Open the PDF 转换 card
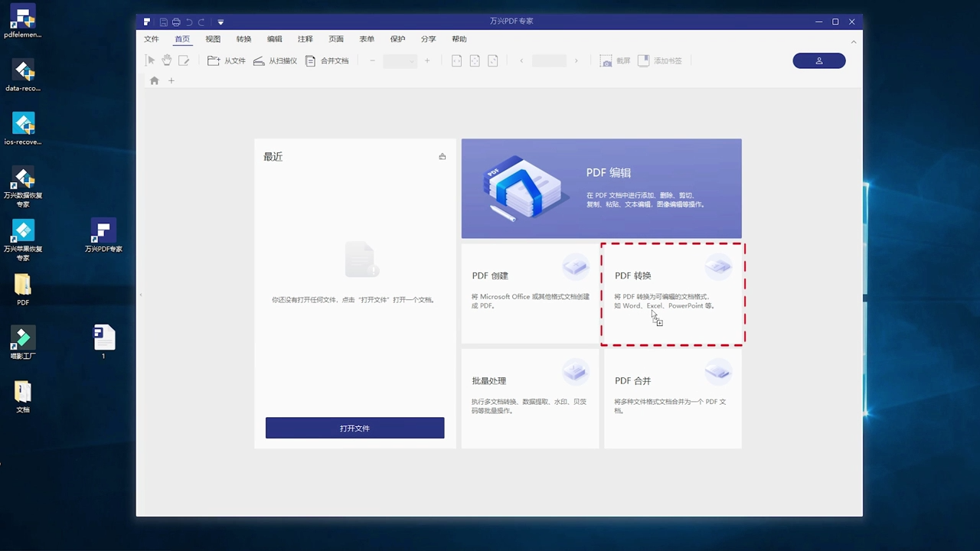The height and width of the screenshot is (551, 980). click(672, 293)
